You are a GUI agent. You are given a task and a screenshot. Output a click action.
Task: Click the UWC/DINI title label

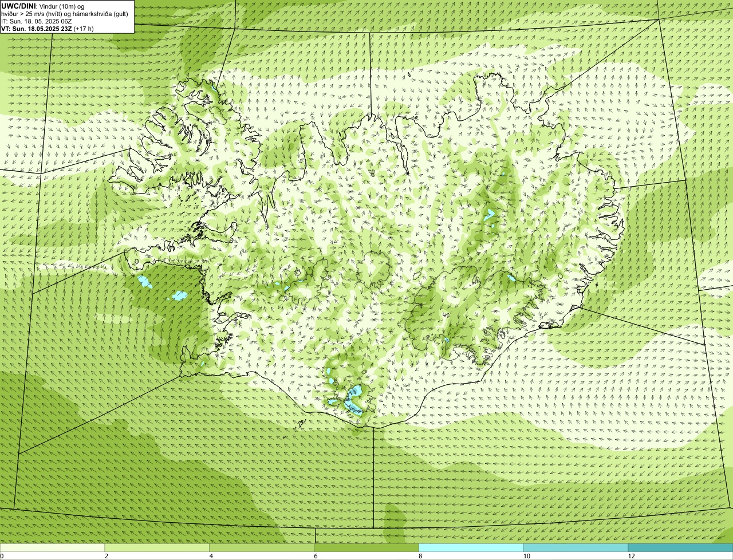click(19, 6)
